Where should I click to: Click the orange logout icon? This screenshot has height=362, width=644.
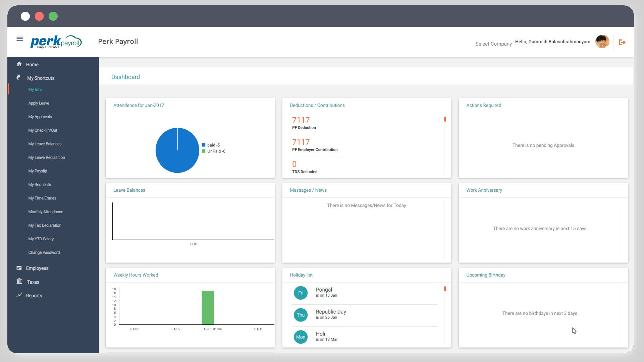coord(622,42)
